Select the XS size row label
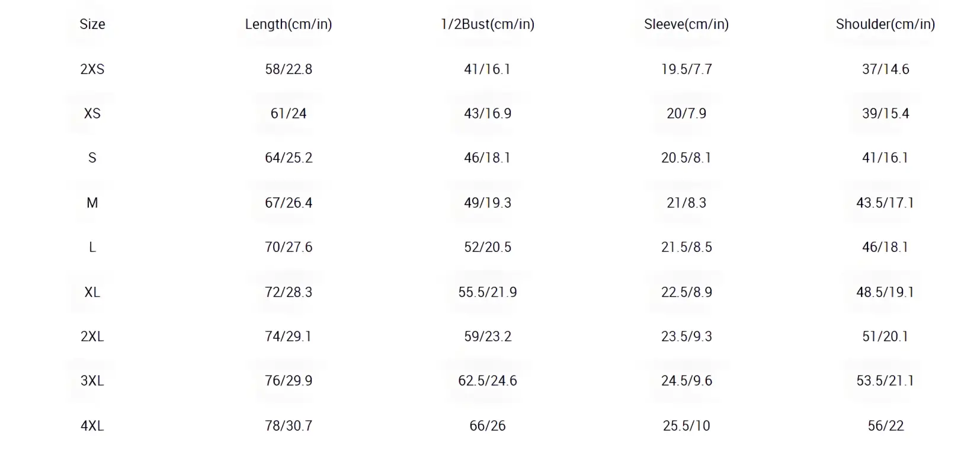This screenshot has height=474, width=980. tap(92, 114)
